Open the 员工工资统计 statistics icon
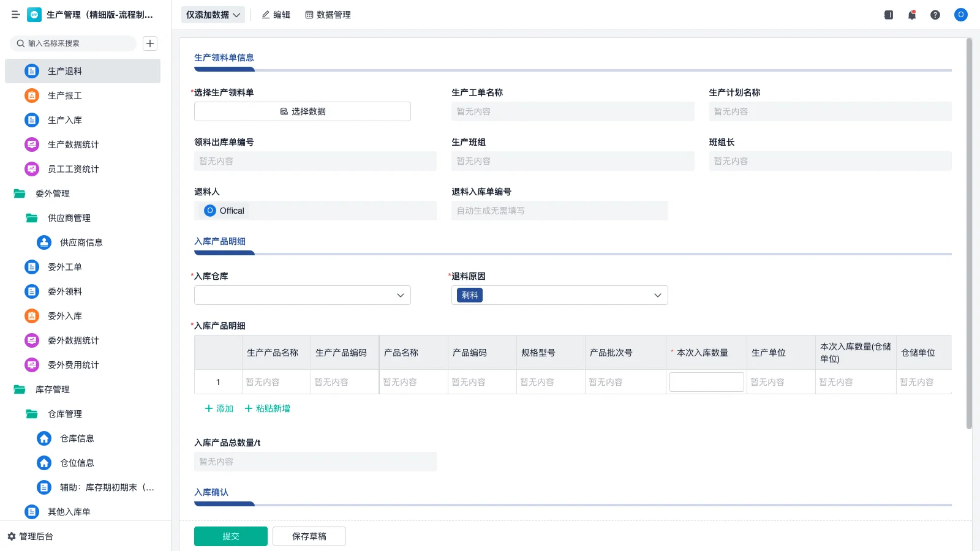The image size is (980, 551). point(31,169)
